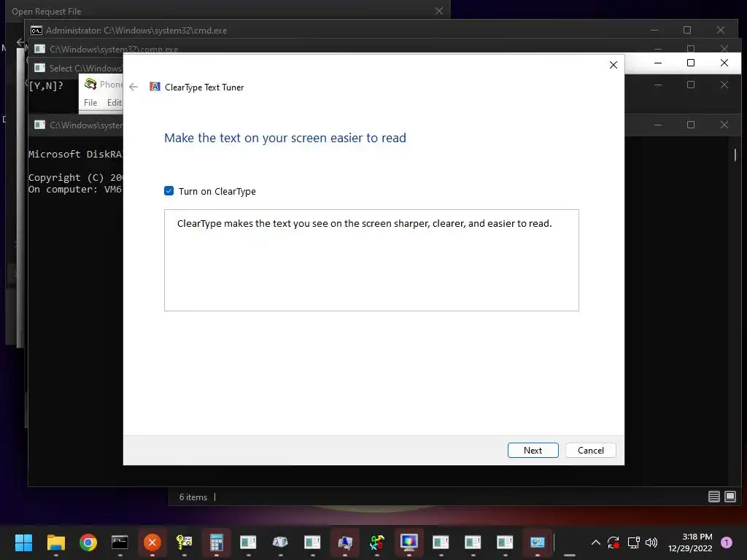Open the orange X app on taskbar

152,542
